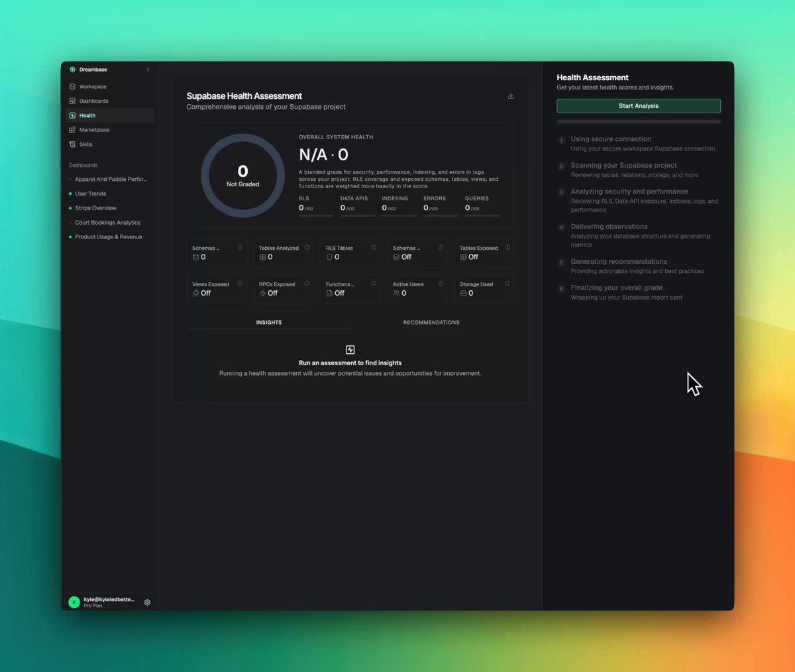Click 'Supabase Health Assessment' heading
Image resolution: width=795 pixels, height=672 pixels.
tap(244, 96)
